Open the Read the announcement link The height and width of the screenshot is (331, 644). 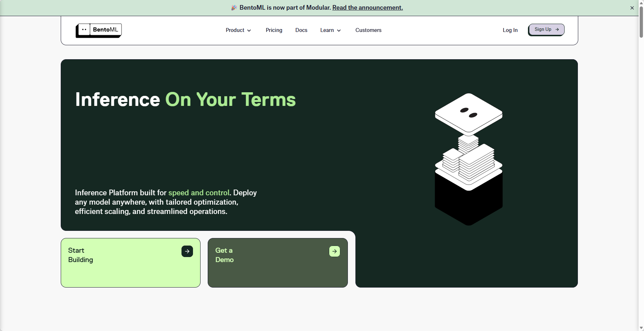click(x=368, y=8)
